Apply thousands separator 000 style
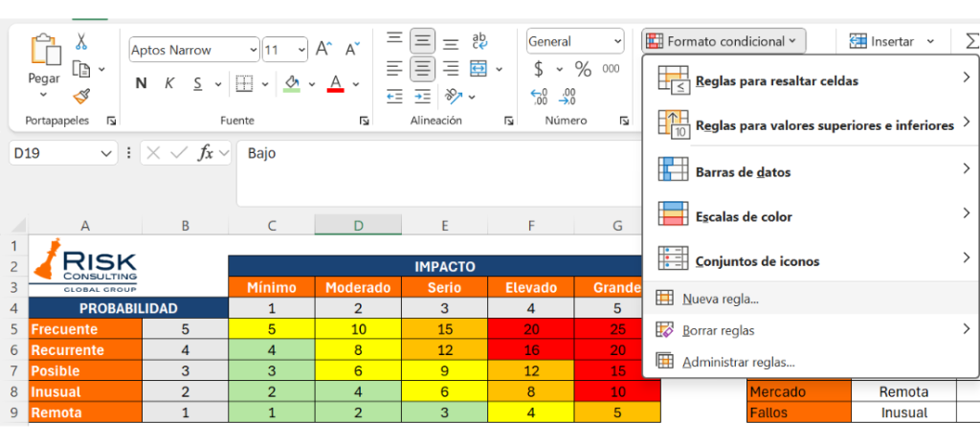This screenshot has height=445, width=980. pos(611,69)
